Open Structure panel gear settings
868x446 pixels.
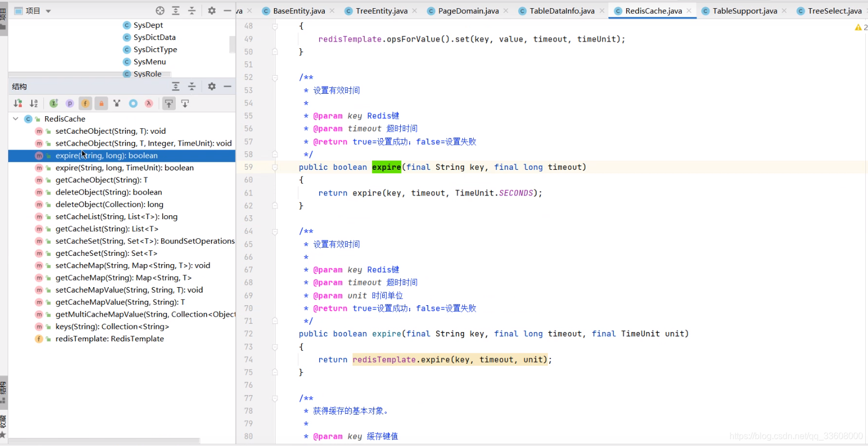212,86
